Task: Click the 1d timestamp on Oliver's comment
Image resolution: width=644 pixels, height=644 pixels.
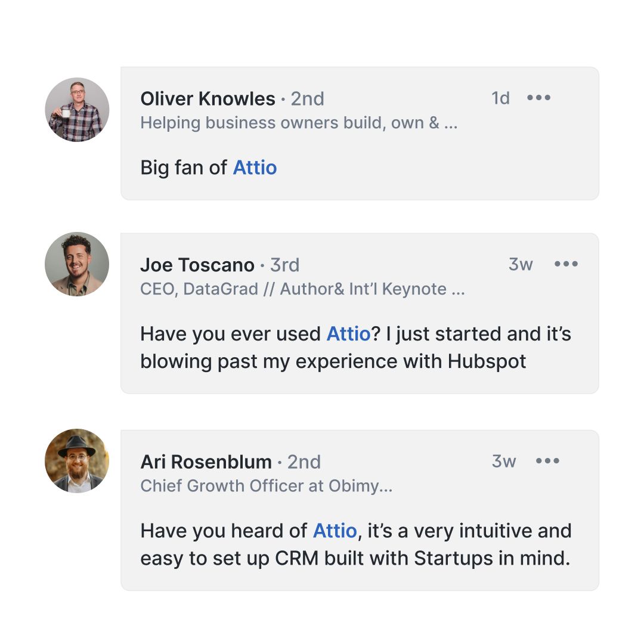Action: click(x=500, y=98)
